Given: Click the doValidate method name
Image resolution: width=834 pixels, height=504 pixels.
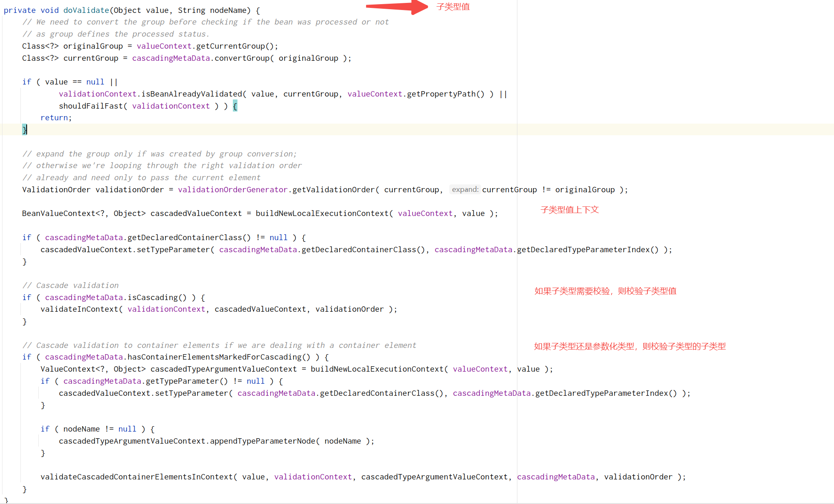Looking at the screenshot, I should pos(86,10).
